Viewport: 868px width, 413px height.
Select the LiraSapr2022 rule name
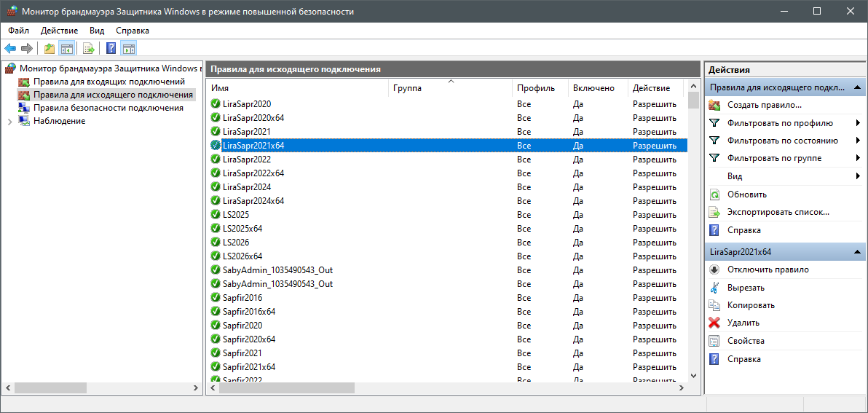247,159
